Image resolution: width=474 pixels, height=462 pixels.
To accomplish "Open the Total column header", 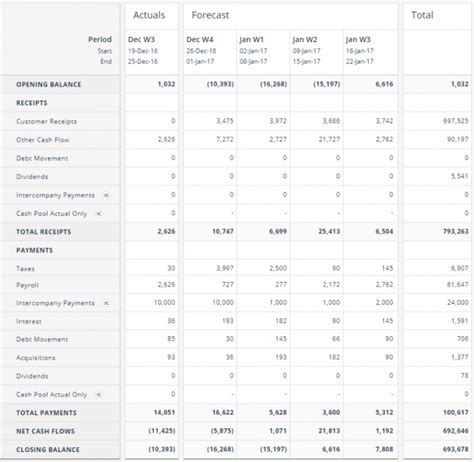I will tap(422, 15).
